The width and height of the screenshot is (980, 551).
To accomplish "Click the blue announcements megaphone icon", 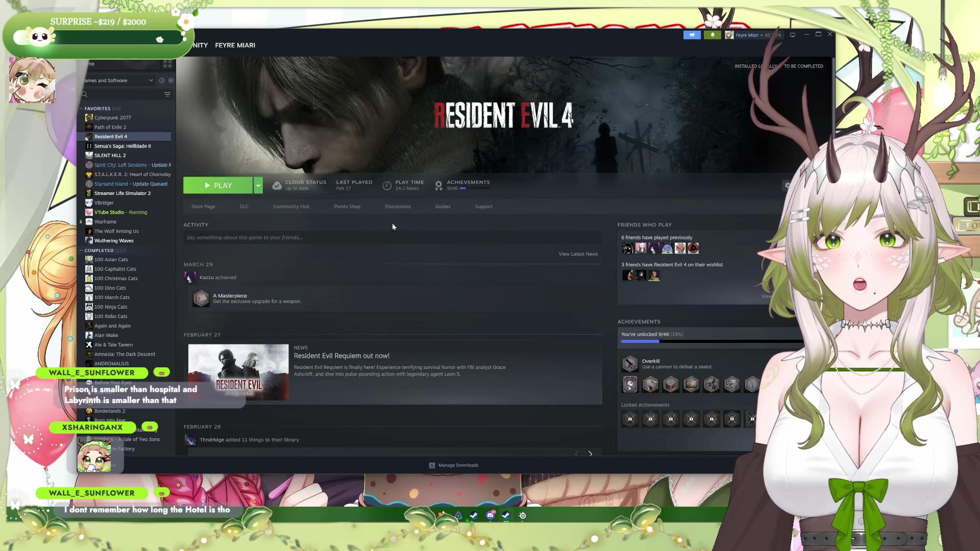I will click(692, 35).
